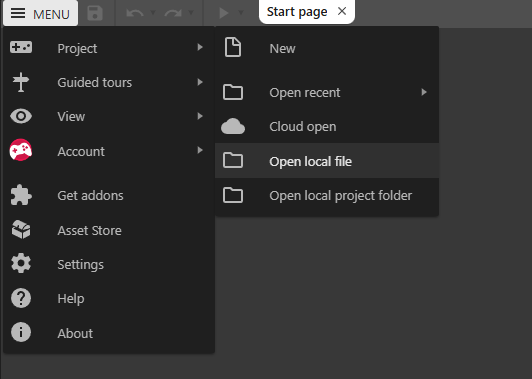Open the Guided tours menu entry

pyautogui.click(x=109, y=82)
